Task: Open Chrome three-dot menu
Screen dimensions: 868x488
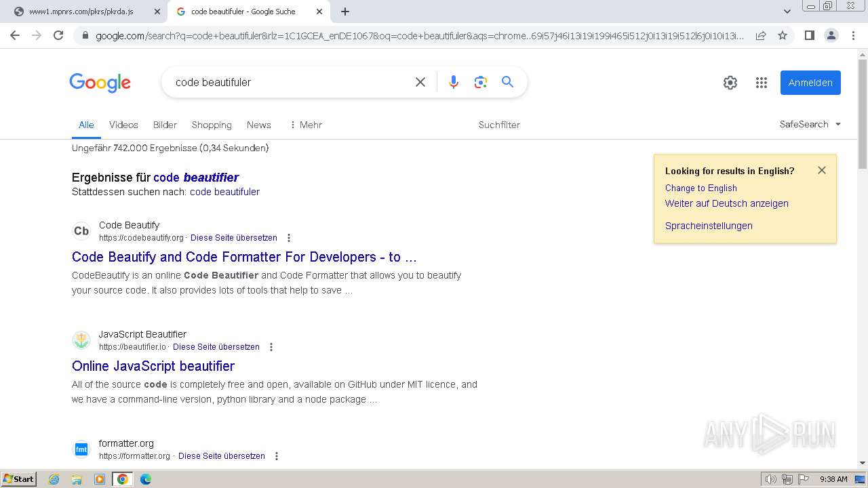Action: pyautogui.click(x=853, y=35)
